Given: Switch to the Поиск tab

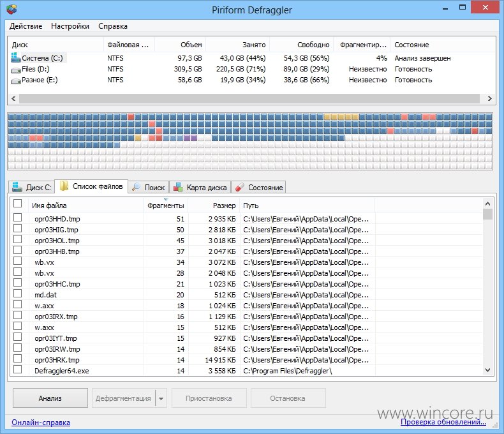Looking at the screenshot, I should (x=149, y=187).
